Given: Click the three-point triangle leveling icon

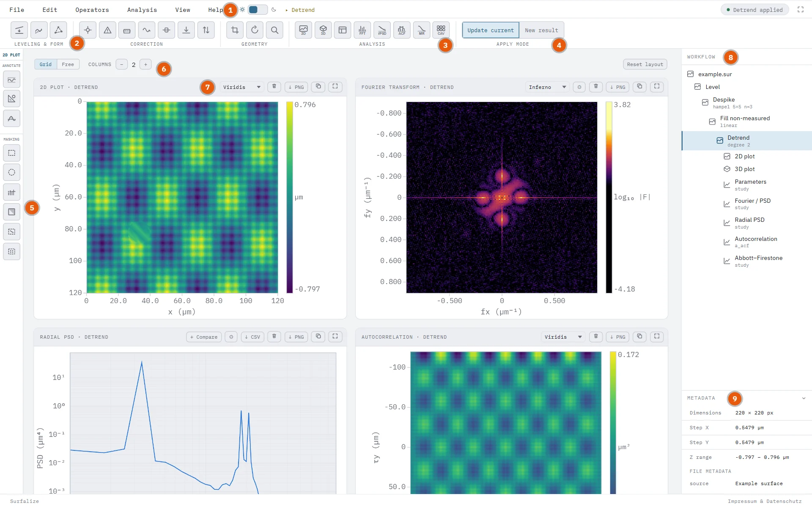Looking at the screenshot, I should point(58,30).
